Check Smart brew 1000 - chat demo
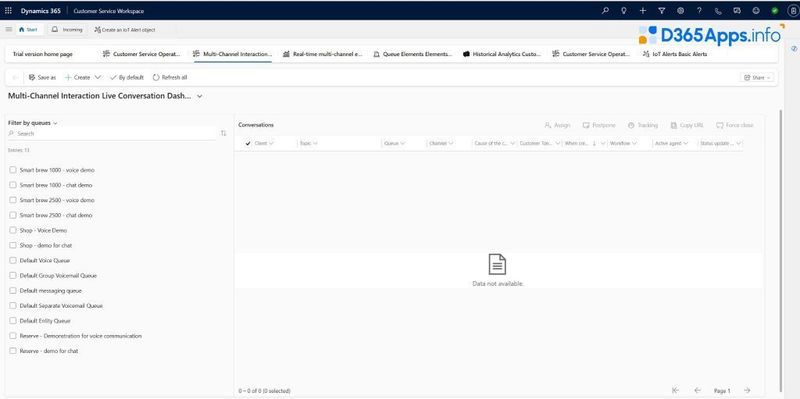Image resolution: width=800 pixels, height=399 pixels. tap(13, 185)
